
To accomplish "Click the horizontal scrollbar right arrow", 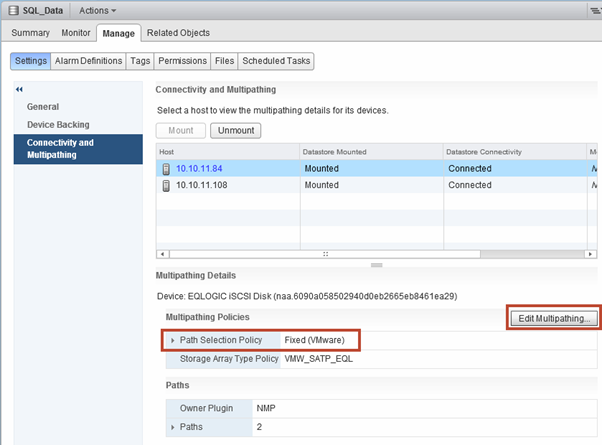I will click(x=590, y=254).
